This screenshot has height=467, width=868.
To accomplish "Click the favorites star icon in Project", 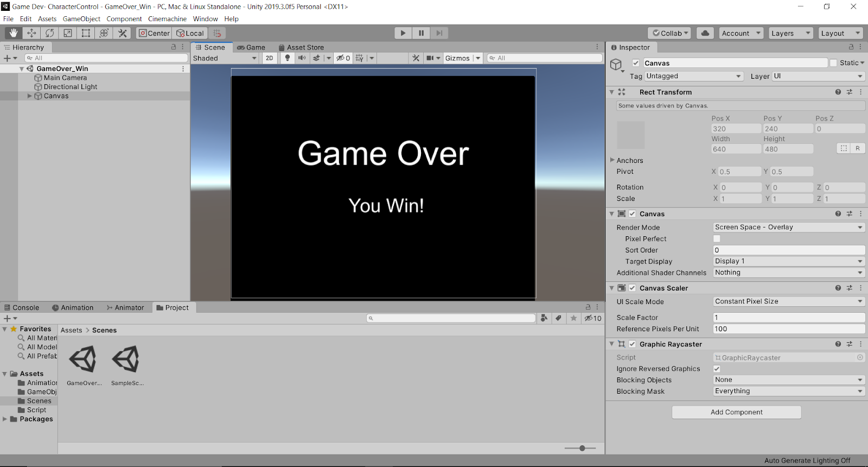I will 573,318.
